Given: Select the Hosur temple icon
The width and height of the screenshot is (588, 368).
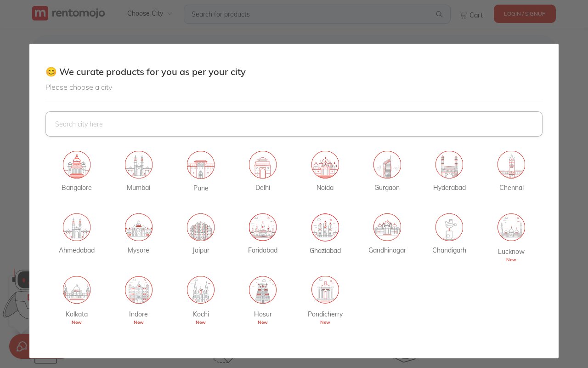Looking at the screenshot, I should (263, 290).
